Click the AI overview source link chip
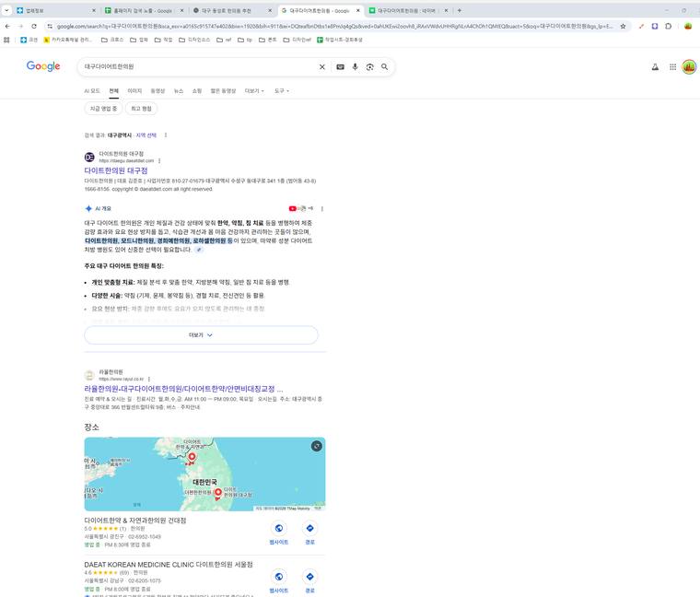700x597 pixels. tap(199, 250)
